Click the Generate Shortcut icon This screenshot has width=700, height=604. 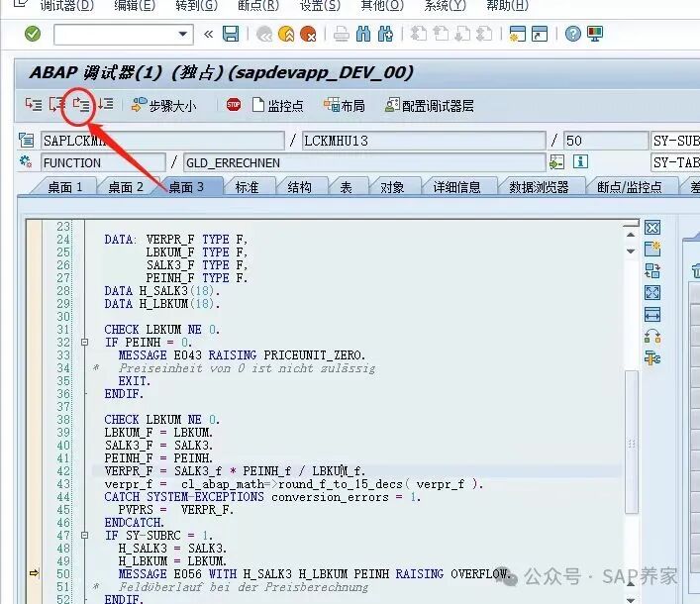pos(540,34)
